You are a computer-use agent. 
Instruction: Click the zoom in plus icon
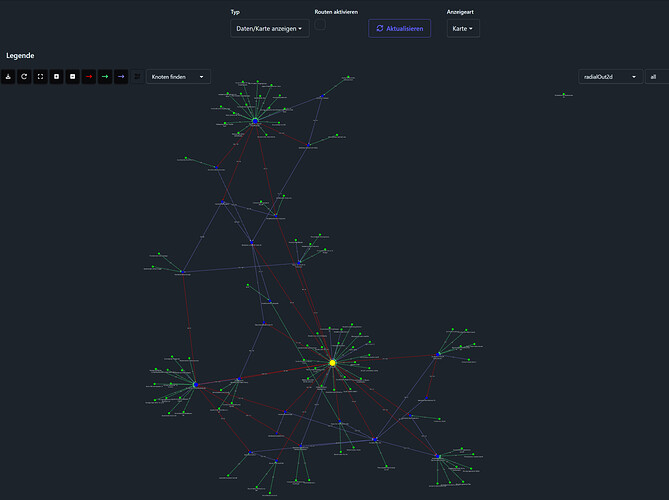tap(56, 77)
